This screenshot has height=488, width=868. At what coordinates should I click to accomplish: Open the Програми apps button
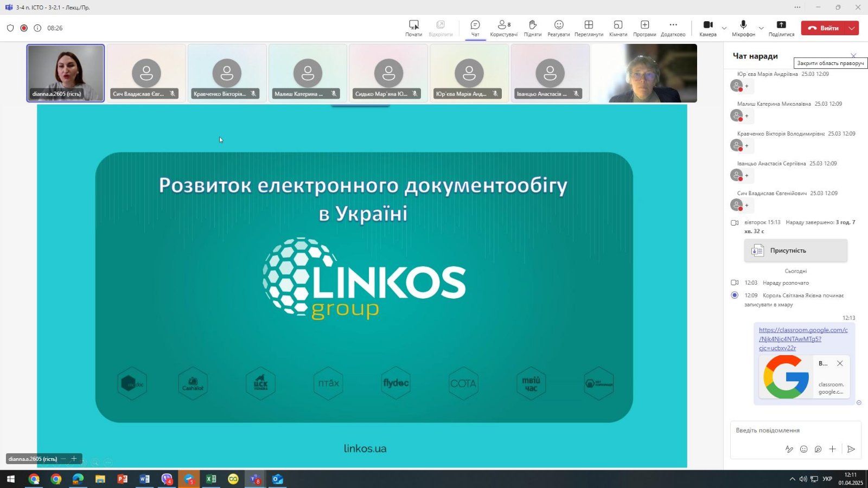644,28
